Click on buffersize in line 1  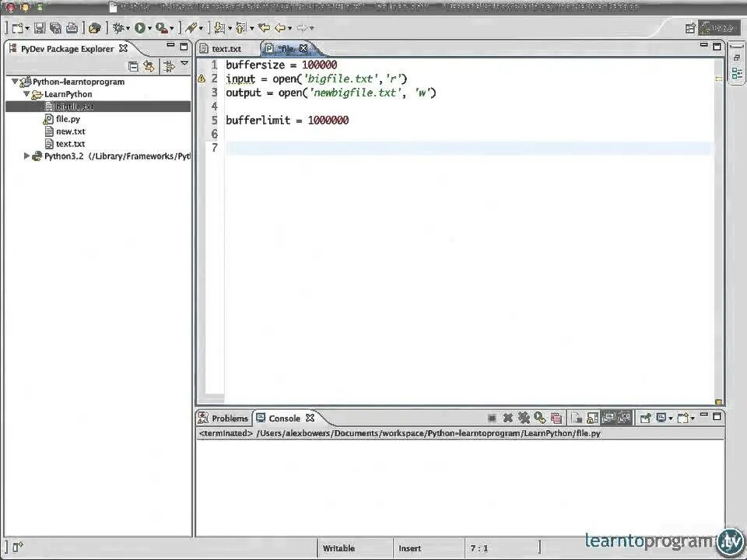pyautogui.click(x=255, y=65)
